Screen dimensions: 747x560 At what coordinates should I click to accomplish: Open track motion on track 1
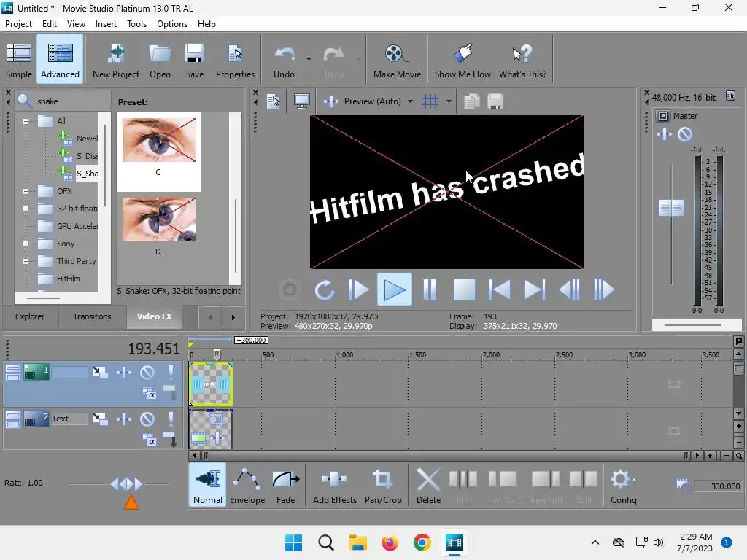click(100, 373)
